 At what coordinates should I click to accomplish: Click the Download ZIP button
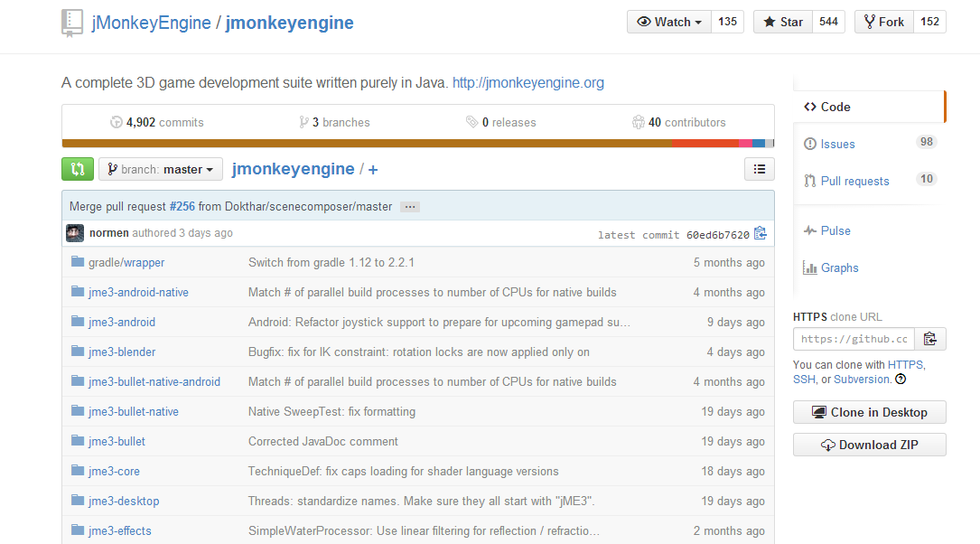click(x=870, y=445)
